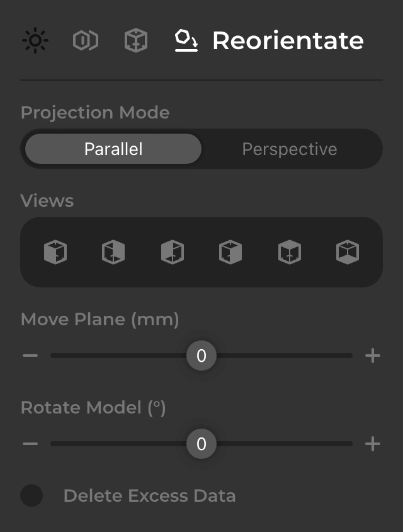This screenshot has height=532, width=403.
Task: Select the right view cube
Action: tap(230, 252)
